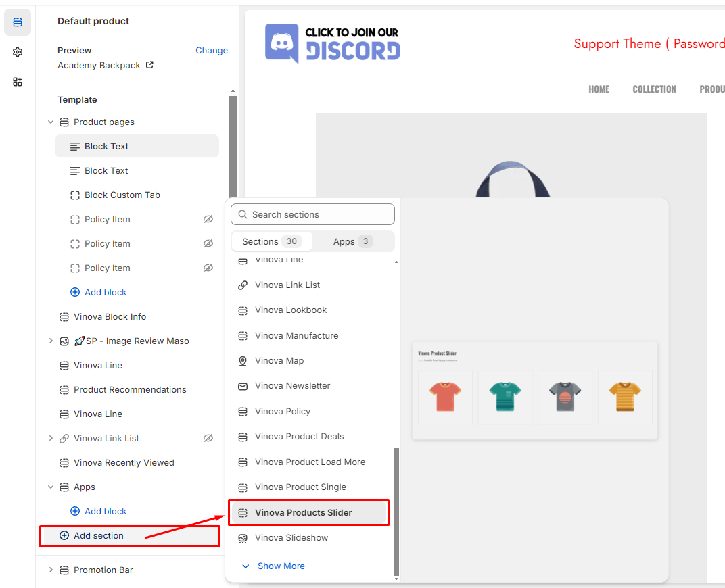Open theme settings gear icon
This screenshot has width=725, height=588.
18,52
